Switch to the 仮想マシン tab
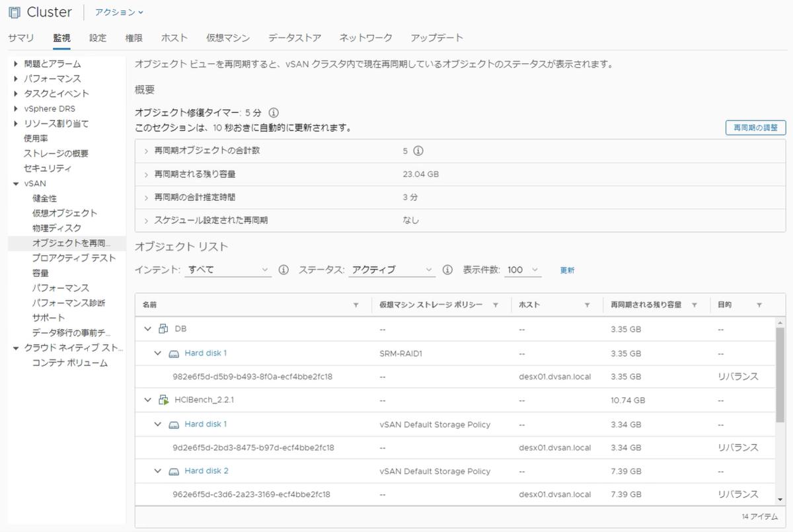The width and height of the screenshot is (793, 532). coord(228,38)
